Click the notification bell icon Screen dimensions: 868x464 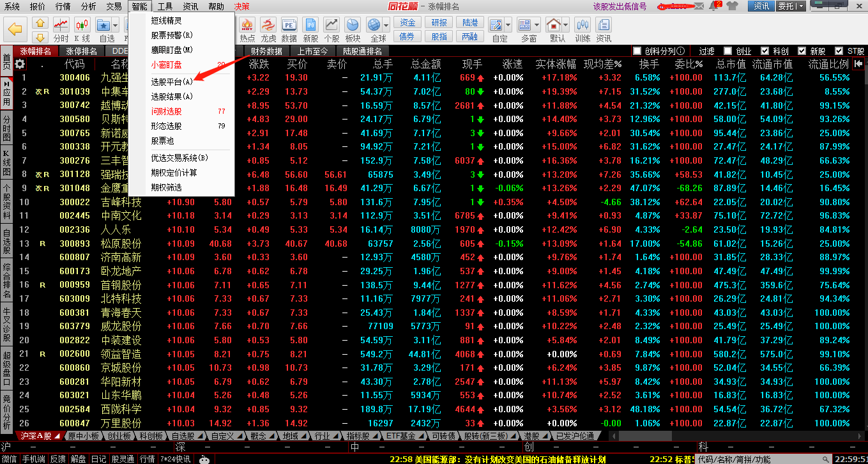(x=715, y=6)
